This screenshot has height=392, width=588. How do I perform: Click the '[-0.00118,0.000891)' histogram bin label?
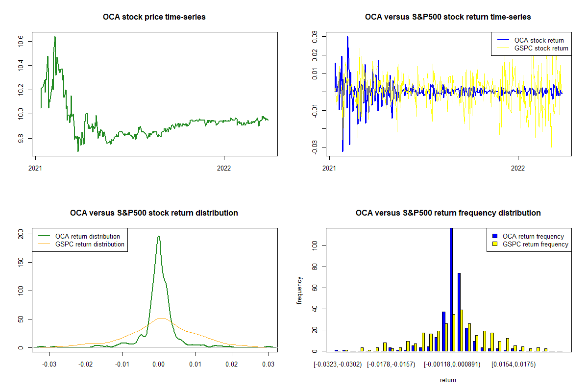click(452, 364)
